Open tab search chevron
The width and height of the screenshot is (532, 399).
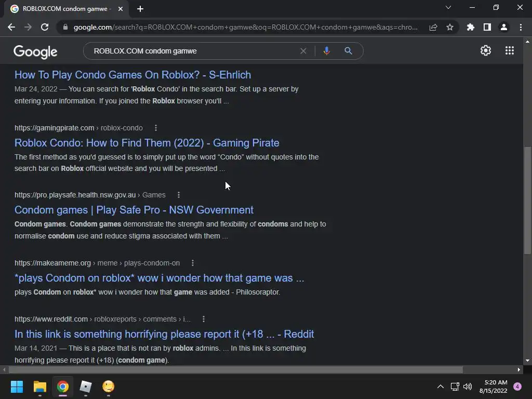coord(448,7)
